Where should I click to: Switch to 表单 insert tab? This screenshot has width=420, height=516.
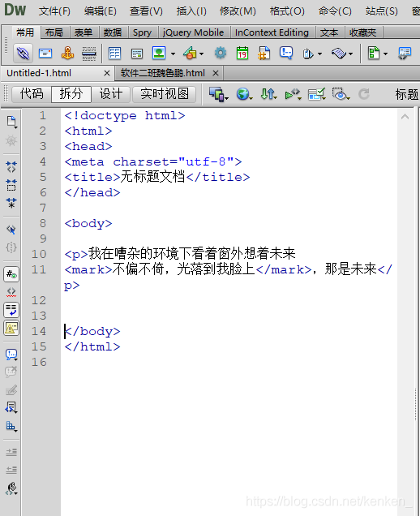84,32
